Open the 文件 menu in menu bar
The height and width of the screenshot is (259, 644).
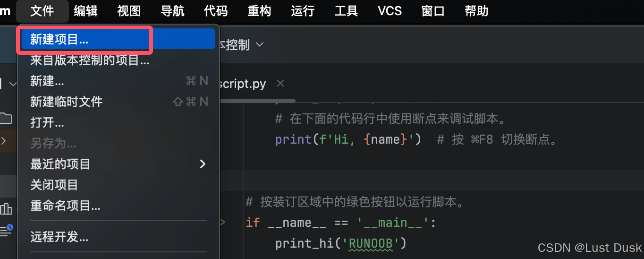click(42, 11)
